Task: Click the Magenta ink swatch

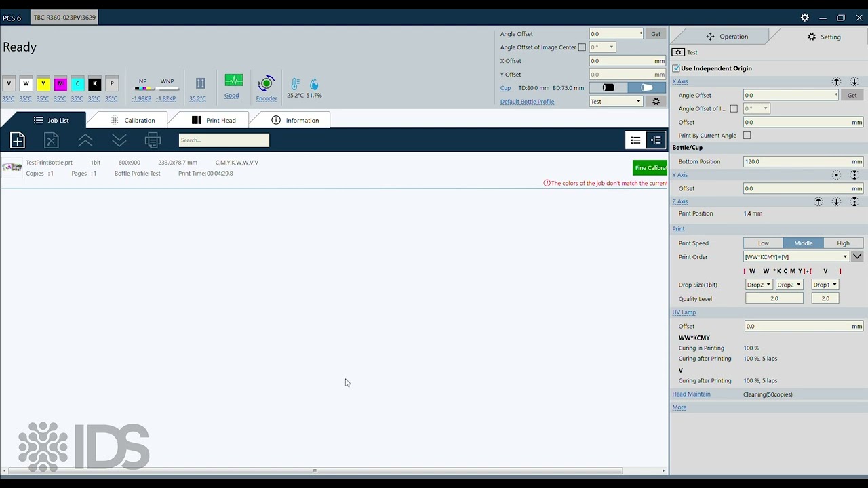Action: [60, 84]
